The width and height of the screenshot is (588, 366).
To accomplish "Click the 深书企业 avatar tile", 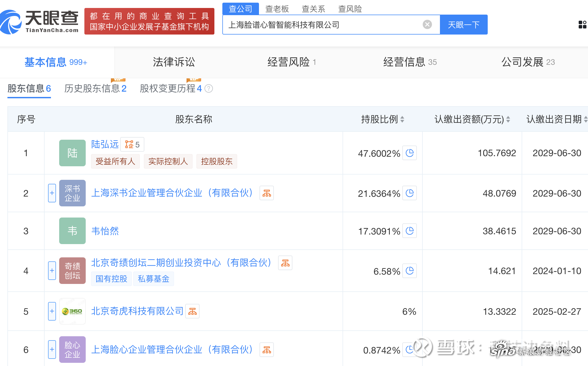I will tap(72, 193).
